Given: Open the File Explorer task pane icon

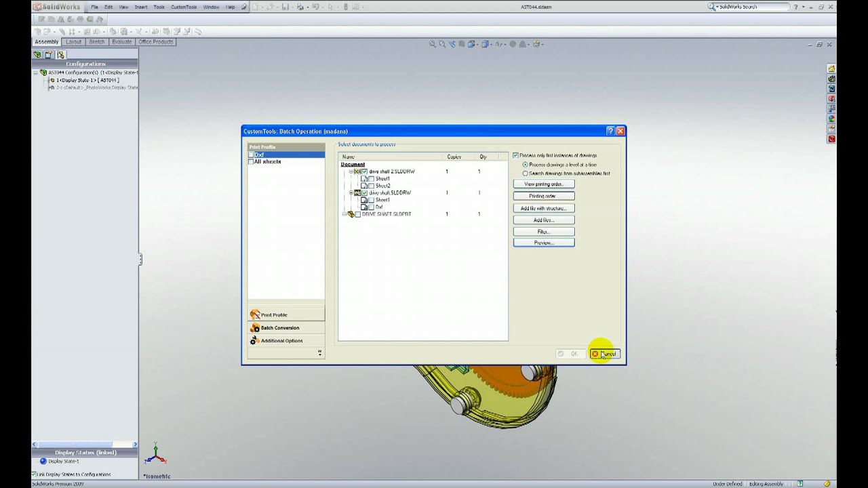Looking at the screenshot, I should tap(831, 89).
